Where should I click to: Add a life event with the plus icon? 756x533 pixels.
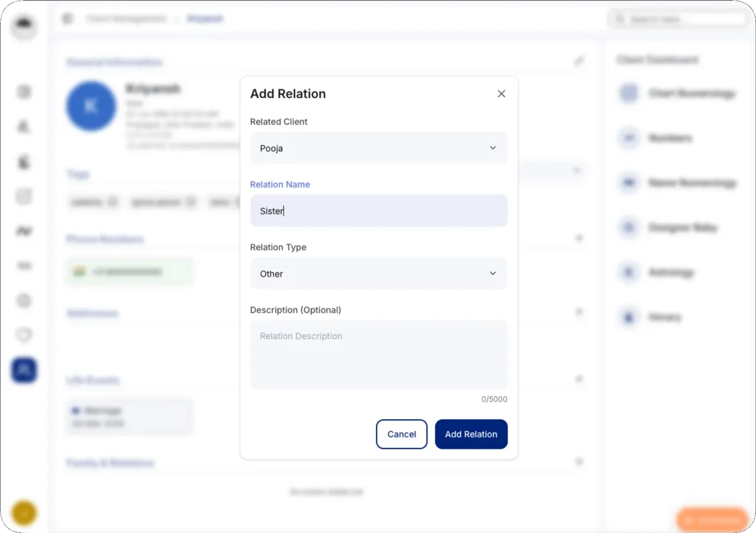(x=579, y=379)
